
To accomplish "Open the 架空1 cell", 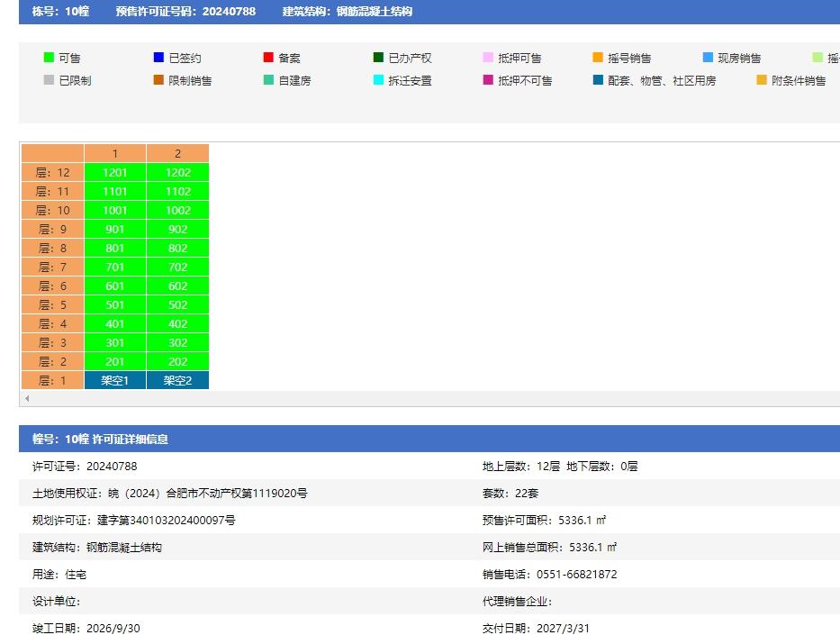I will coord(115,380).
